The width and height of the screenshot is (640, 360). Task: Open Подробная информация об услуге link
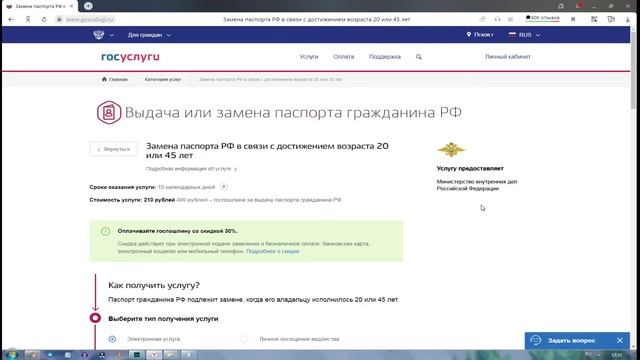coord(191,169)
